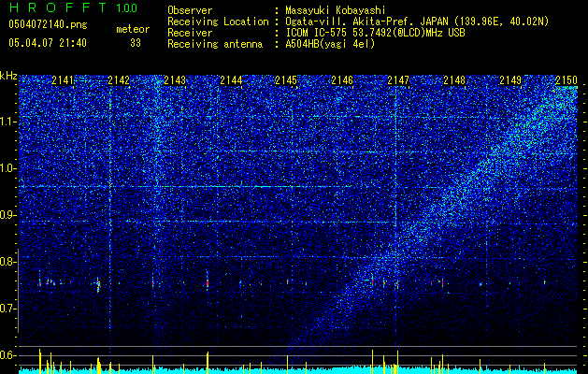Image resolution: width=588 pixels, height=374 pixels.
Task: Click the 'Observer' field label
Action: 190,10
